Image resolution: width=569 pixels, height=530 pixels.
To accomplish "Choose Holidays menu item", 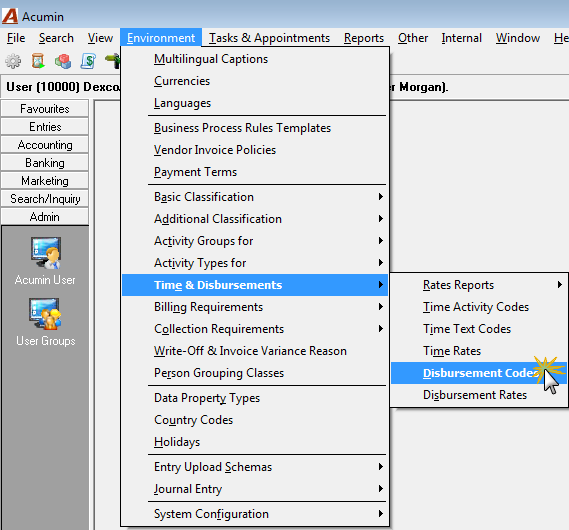I will [x=255, y=442].
